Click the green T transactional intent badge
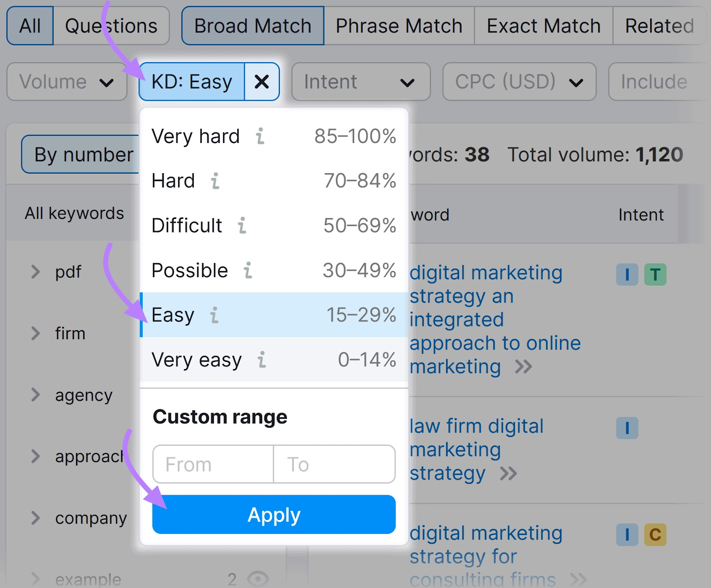711x588 pixels. 656,274
